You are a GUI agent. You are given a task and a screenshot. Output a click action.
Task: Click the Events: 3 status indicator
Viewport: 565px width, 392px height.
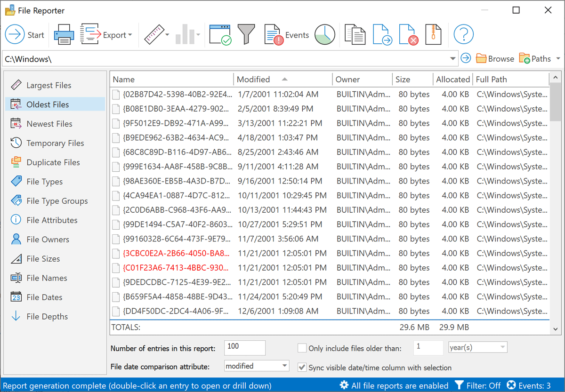pyautogui.click(x=528, y=385)
